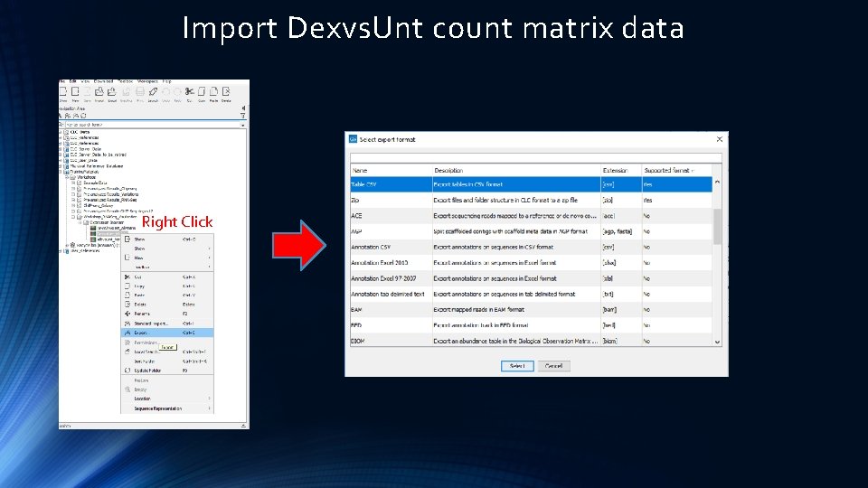Open the Help menu
Viewport: 868px width, 488px height.
[x=166, y=81]
